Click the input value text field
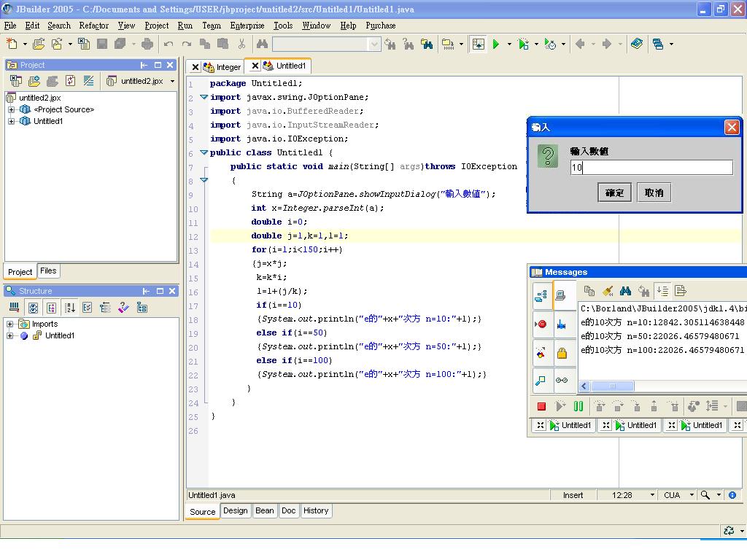This screenshot has height=560, width=747. 651,168
